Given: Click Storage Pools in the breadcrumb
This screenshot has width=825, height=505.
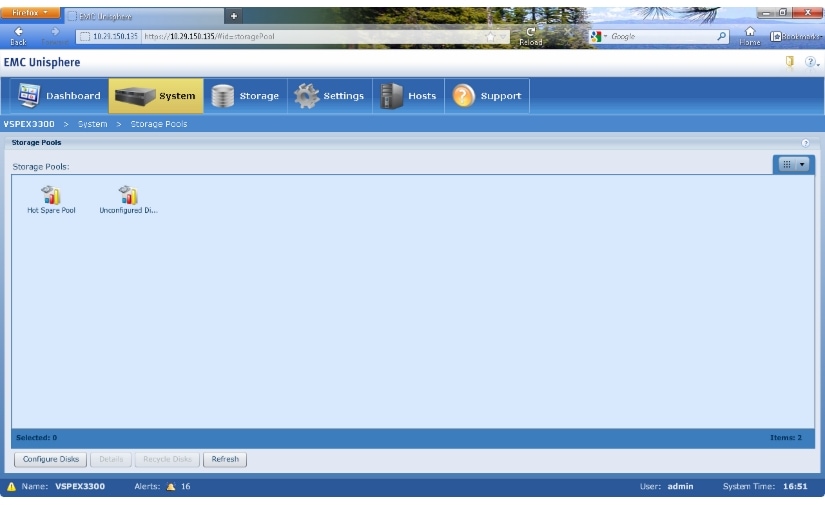Looking at the screenshot, I should tap(159, 124).
